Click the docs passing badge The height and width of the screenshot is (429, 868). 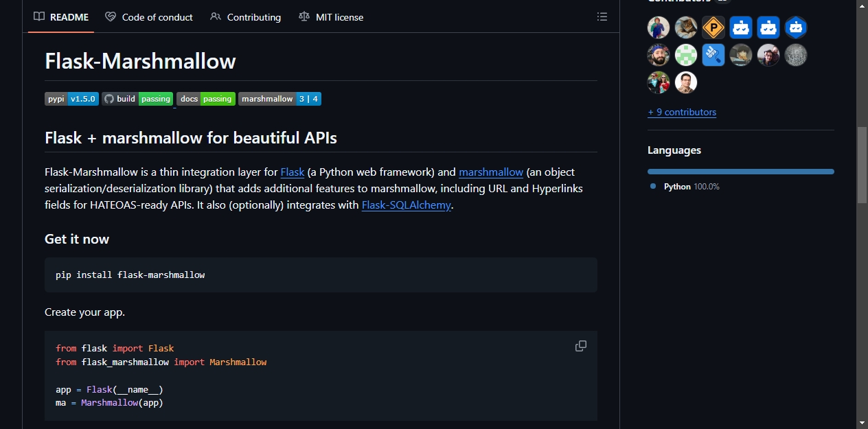[x=206, y=99]
